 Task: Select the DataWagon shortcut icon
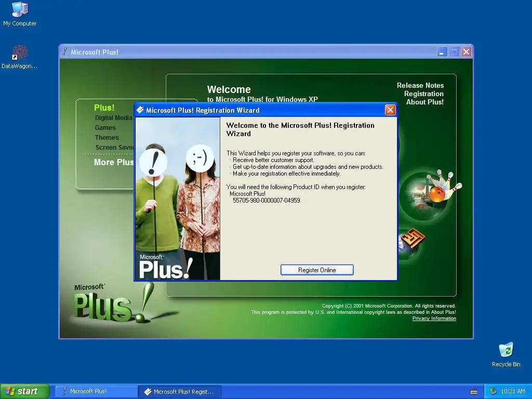[x=20, y=57]
